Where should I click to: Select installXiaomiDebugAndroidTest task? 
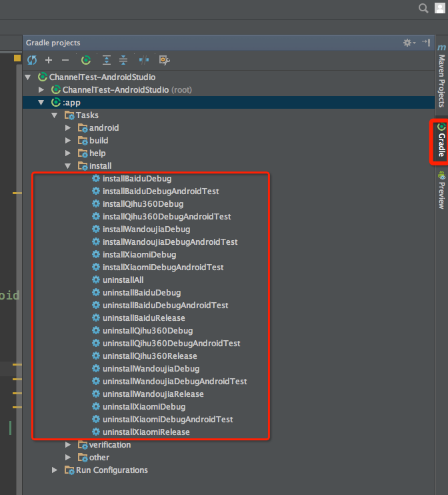pyautogui.click(x=163, y=267)
